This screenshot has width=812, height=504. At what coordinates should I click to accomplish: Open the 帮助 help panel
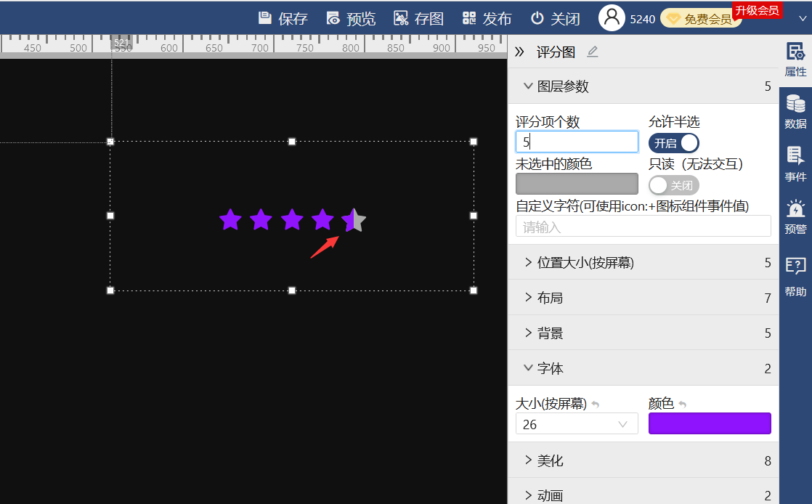tap(795, 277)
